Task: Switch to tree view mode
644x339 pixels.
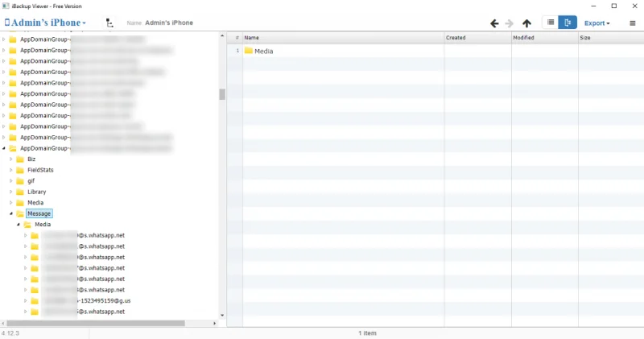Action: click(x=568, y=23)
